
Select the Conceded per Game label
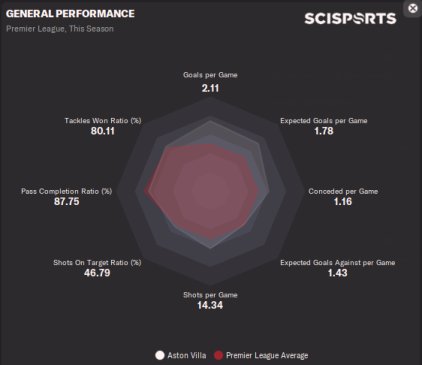point(343,191)
